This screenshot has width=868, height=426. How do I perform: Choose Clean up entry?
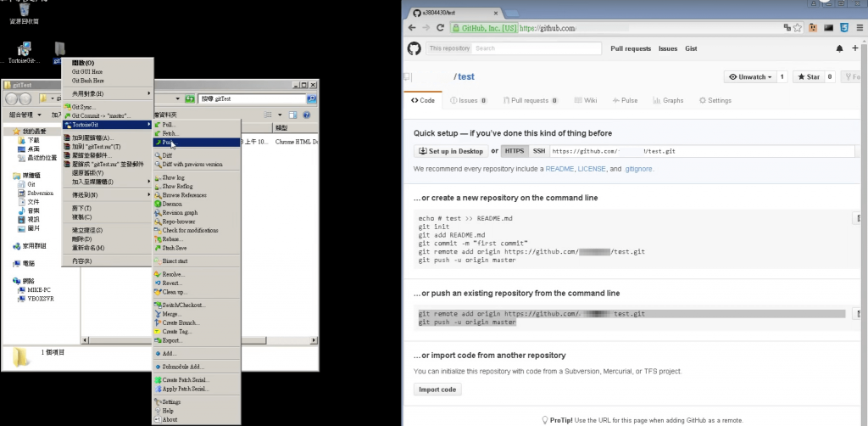[x=197, y=292]
